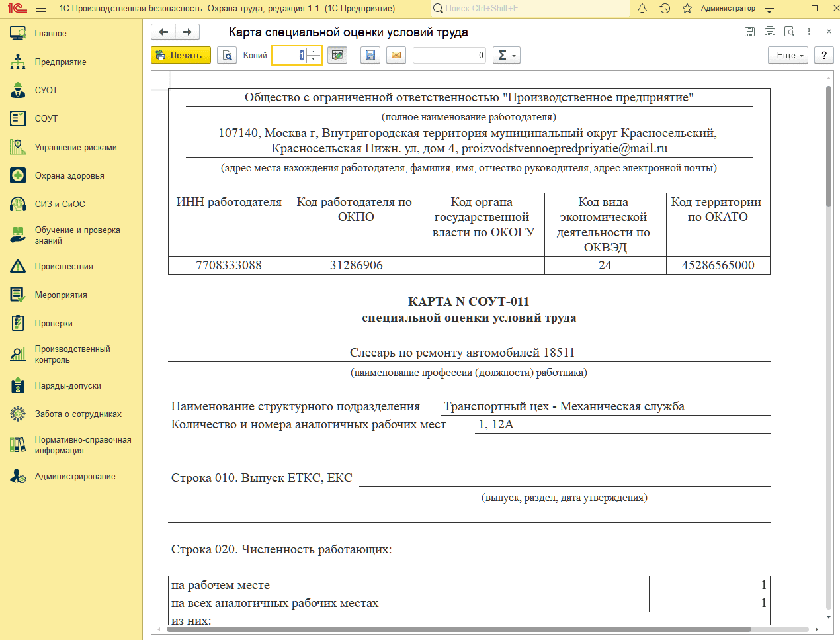This screenshot has height=640, width=840.
Task: Open help with the question mark button
Action: pos(824,55)
